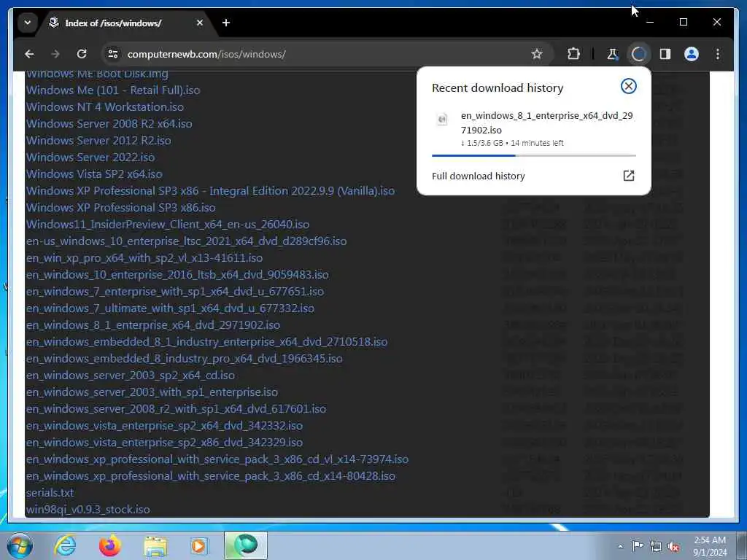Image resolution: width=747 pixels, height=560 pixels.
Task: Open the profile avatar icon
Action: (692, 54)
